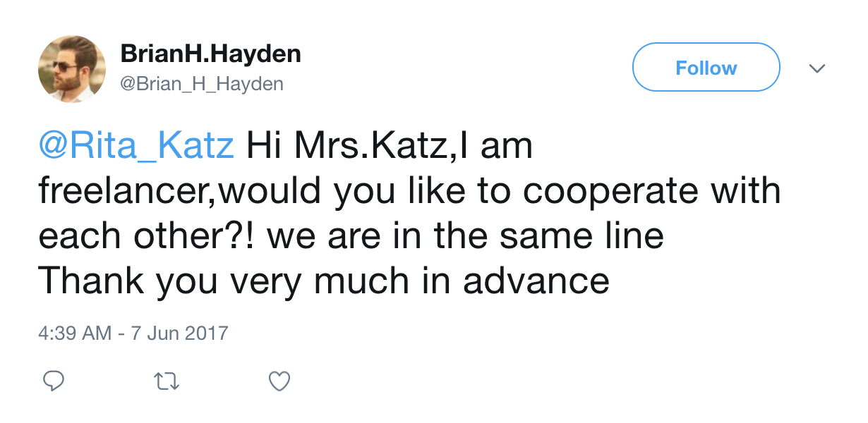Retweet this tweet using the arrows icon
Screen dimensions: 868x423
click(167, 381)
